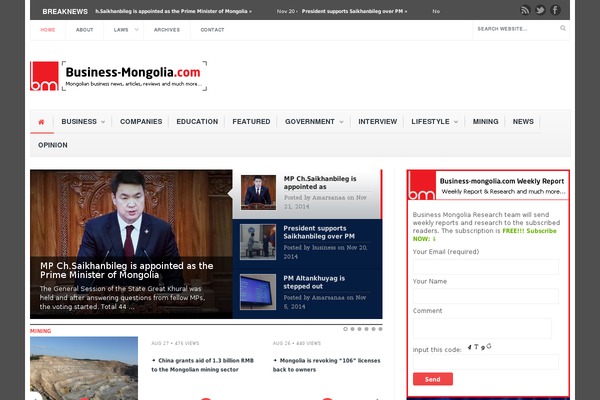
Task: Click the Your Name input field
Action: tap(486, 296)
